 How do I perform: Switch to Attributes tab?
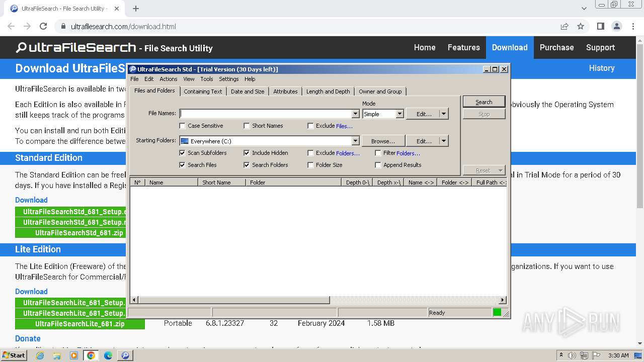tap(285, 92)
